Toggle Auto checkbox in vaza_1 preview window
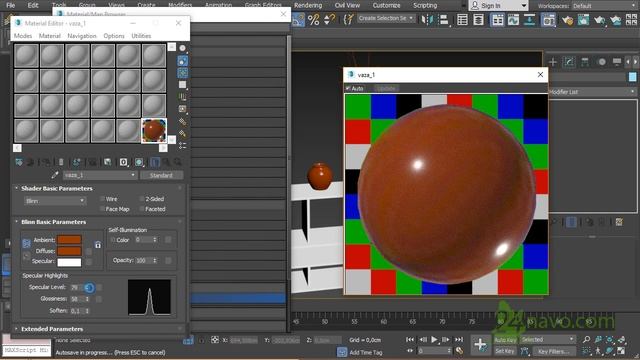The height and width of the screenshot is (360, 640). pos(348,88)
